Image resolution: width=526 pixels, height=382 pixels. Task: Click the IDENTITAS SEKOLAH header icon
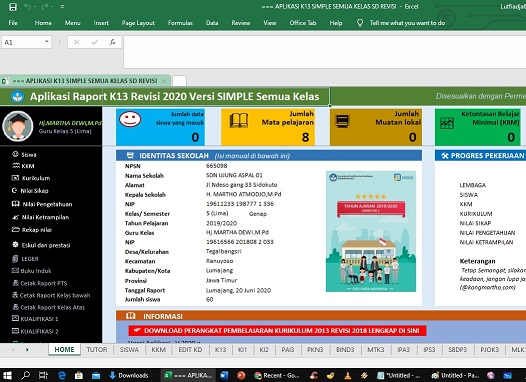(x=130, y=155)
